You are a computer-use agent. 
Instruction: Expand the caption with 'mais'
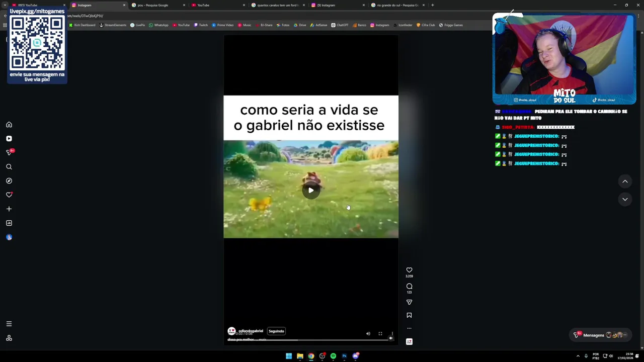(x=262, y=340)
